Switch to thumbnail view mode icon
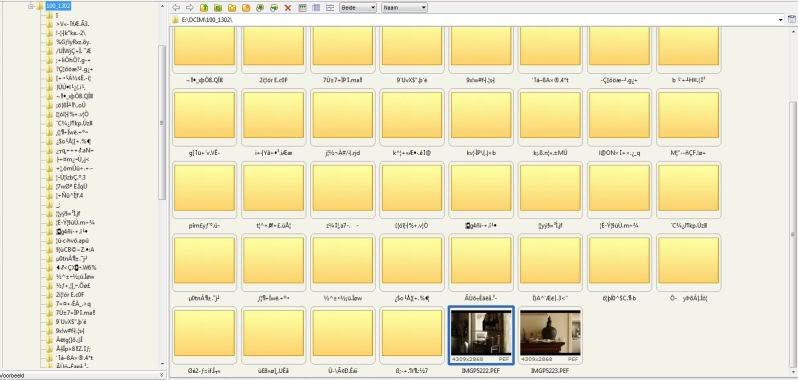 (x=302, y=8)
